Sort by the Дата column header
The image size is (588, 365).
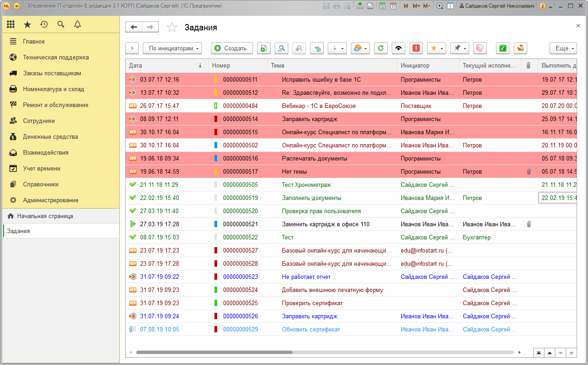[166, 66]
